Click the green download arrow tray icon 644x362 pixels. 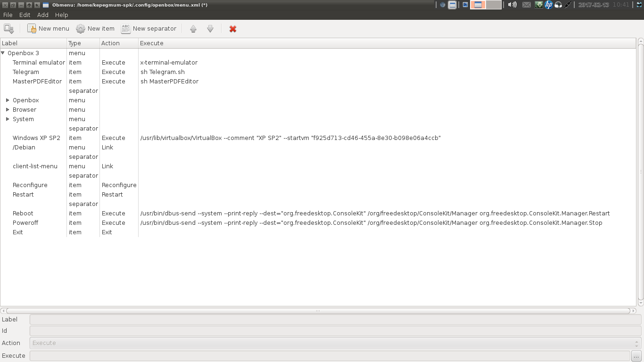[x=538, y=5]
